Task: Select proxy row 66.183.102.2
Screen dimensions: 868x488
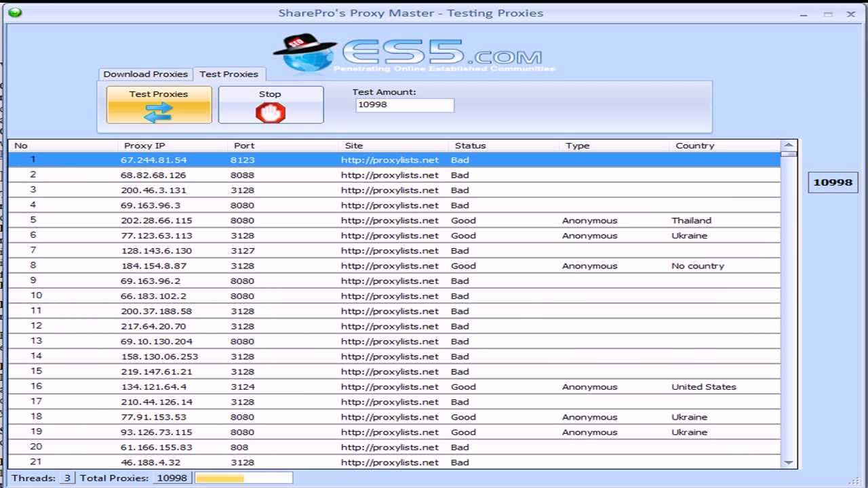Action: (394, 296)
